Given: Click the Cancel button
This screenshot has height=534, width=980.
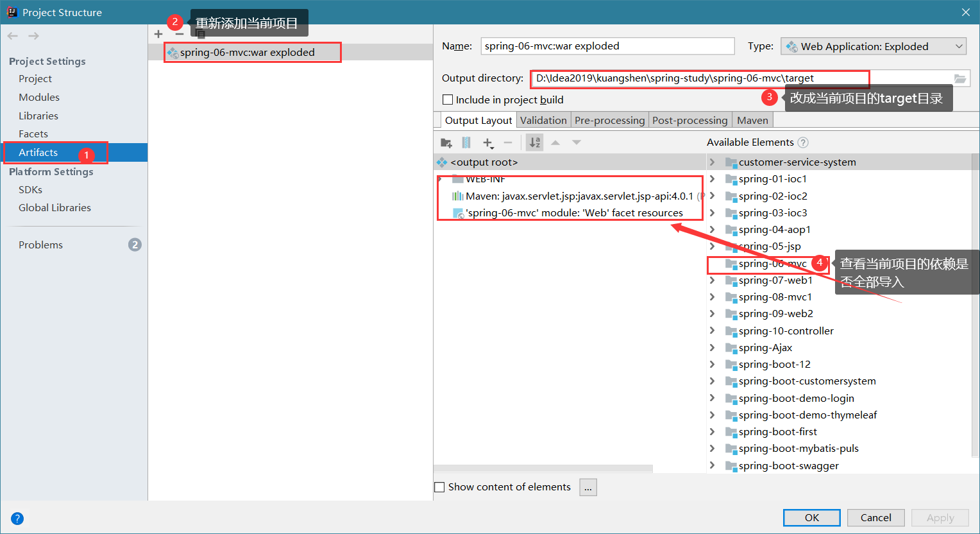Looking at the screenshot, I should (875, 517).
